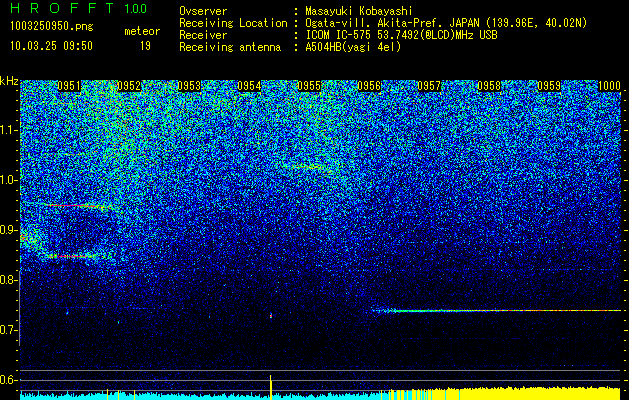This screenshot has width=629, height=400.
Task: Click the observer name Masayuki Kobayashi
Action: click(359, 12)
